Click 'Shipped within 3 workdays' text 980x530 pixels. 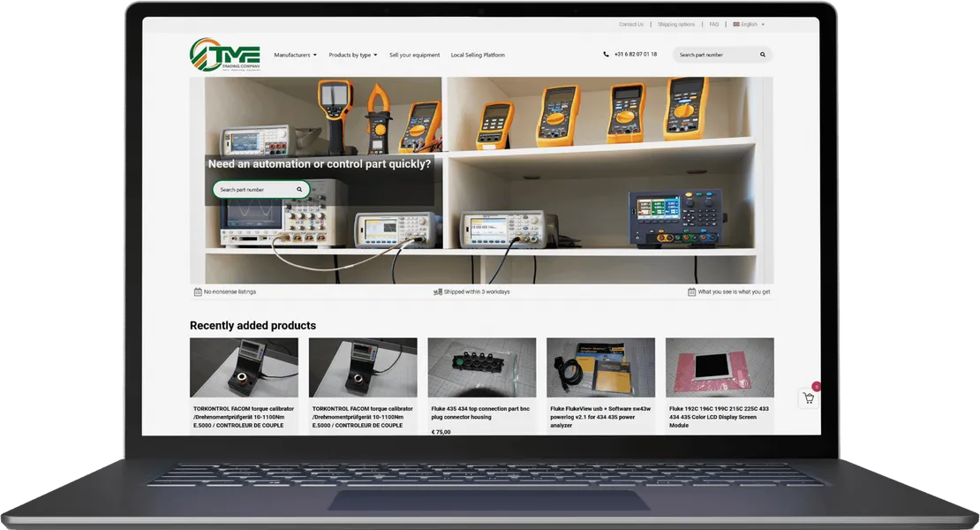(477, 291)
